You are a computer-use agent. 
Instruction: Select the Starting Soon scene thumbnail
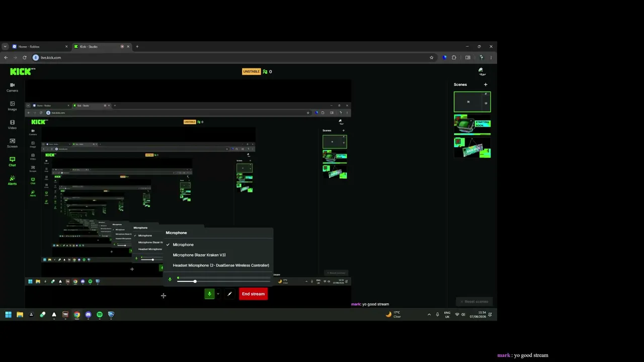472,125
